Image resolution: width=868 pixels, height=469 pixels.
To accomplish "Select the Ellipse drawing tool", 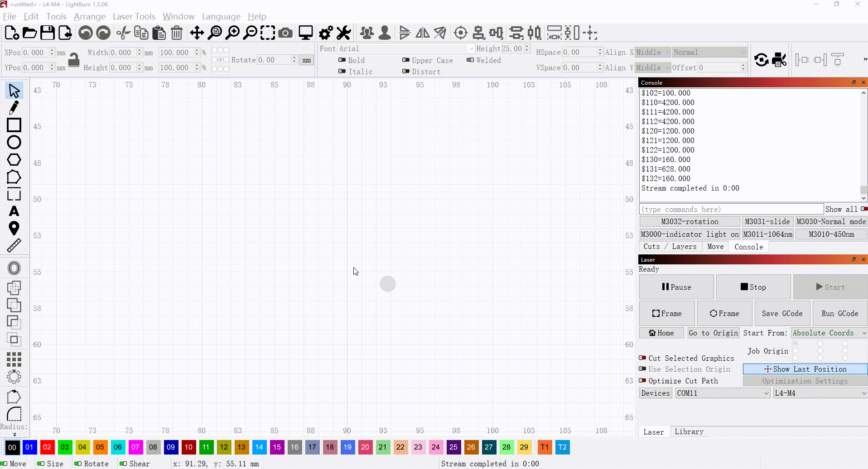I will pyautogui.click(x=14, y=143).
